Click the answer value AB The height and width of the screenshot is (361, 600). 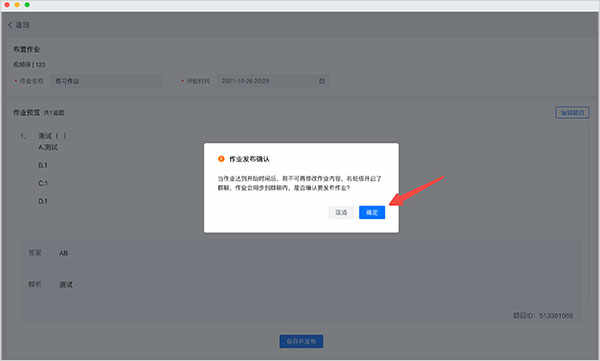pos(64,253)
